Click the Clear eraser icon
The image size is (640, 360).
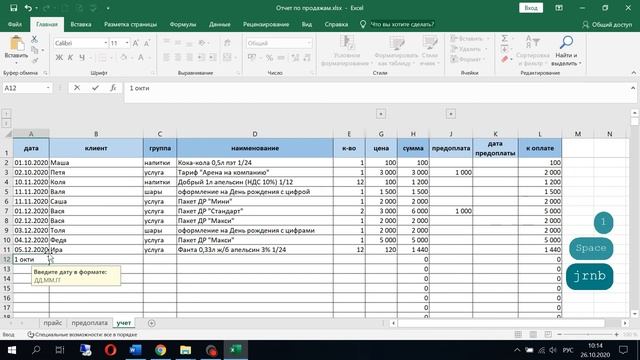point(505,59)
